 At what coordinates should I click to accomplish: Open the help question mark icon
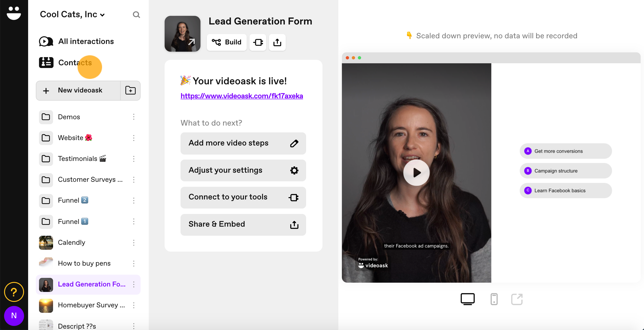[14, 292]
